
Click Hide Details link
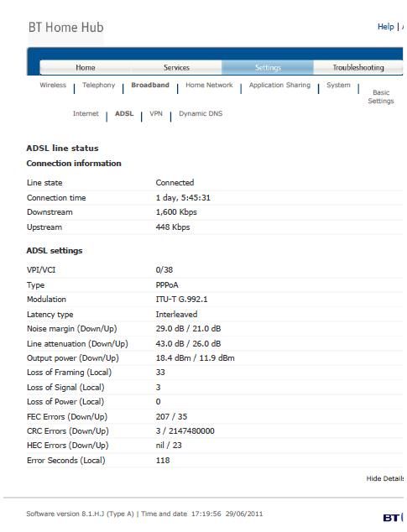385,479
